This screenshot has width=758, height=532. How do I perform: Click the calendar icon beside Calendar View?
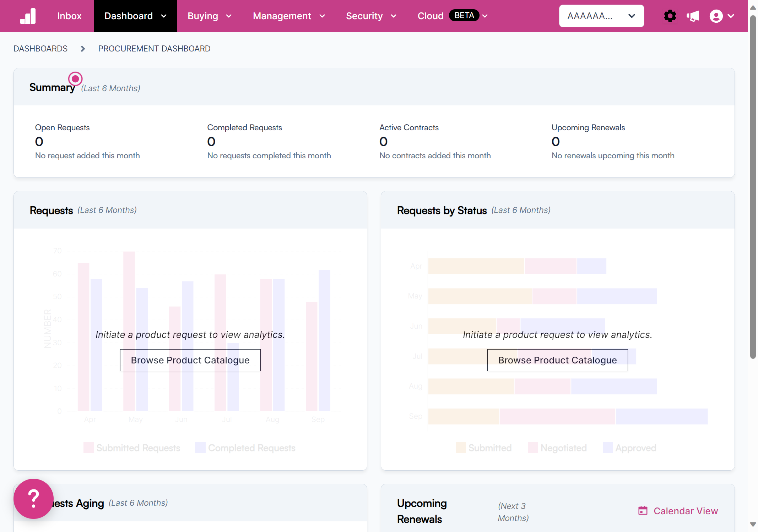coord(643,511)
